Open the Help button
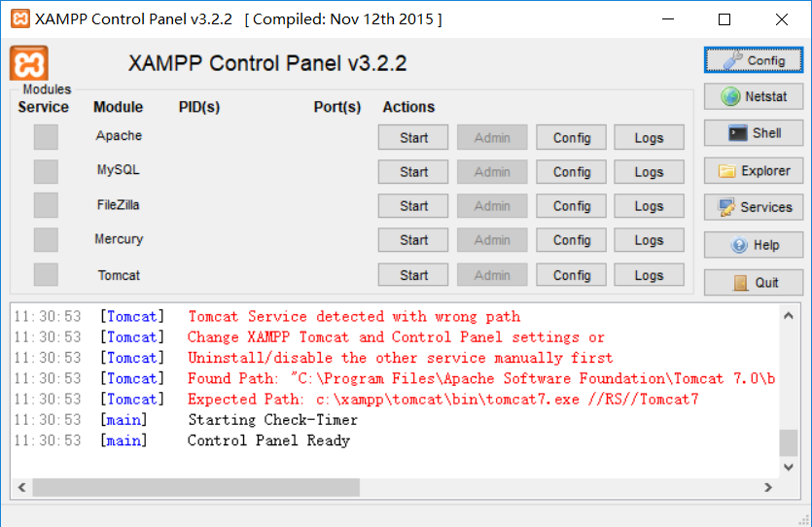 click(x=754, y=245)
